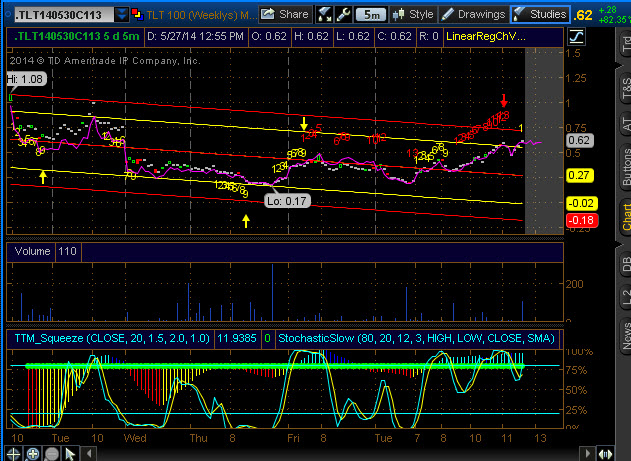Select the 5m timeframe button
631x461 pixels.
tap(371, 15)
